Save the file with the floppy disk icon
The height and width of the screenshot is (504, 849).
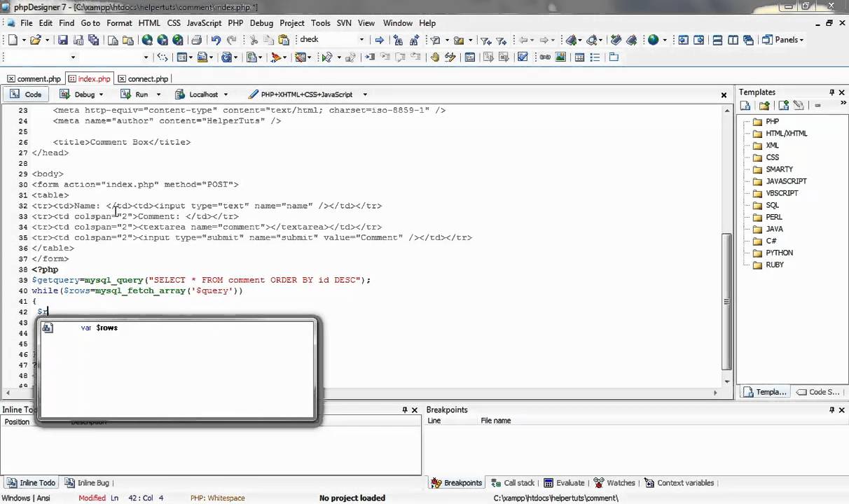(63, 40)
